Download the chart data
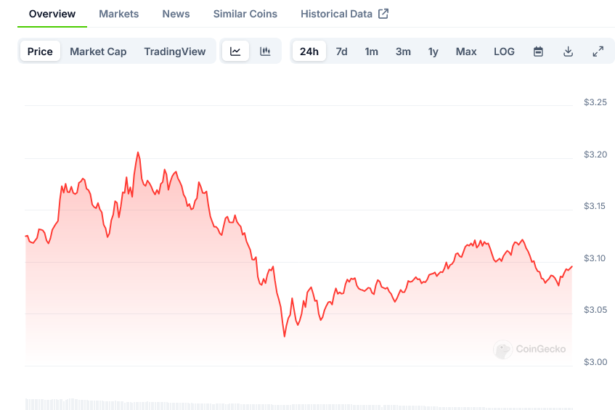Viewport: 615px width, 410px height. coord(568,52)
